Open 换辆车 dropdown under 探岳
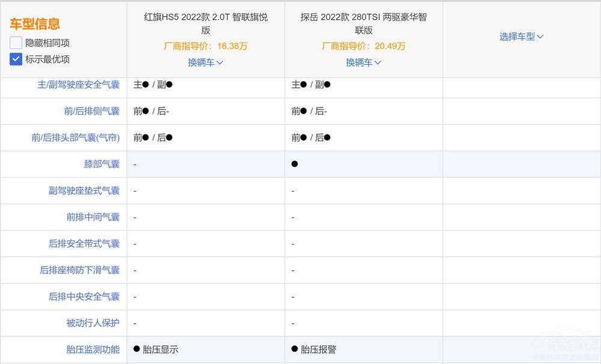Viewport: 601px width, 364px height. [x=364, y=62]
